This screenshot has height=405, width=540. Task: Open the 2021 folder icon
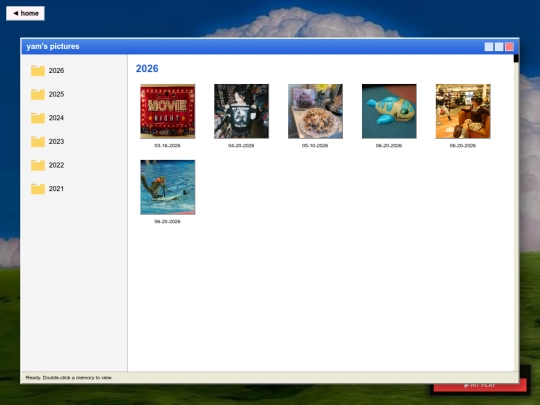pos(38,189)
